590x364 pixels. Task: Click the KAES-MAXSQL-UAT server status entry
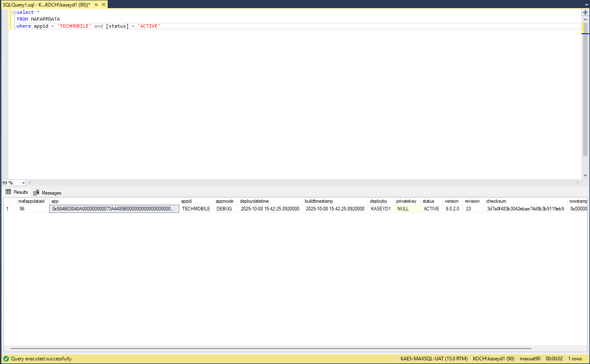tap(434, 359)
